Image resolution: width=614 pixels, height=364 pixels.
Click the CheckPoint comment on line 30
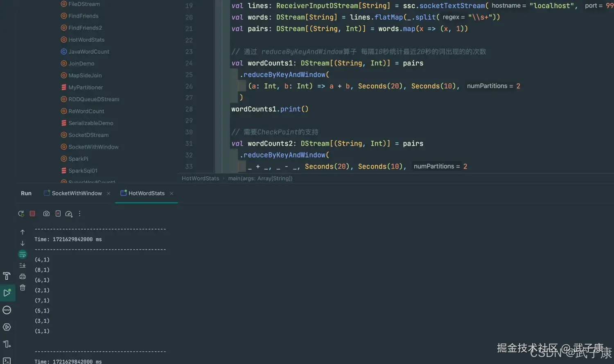click(x=275, y=132)
